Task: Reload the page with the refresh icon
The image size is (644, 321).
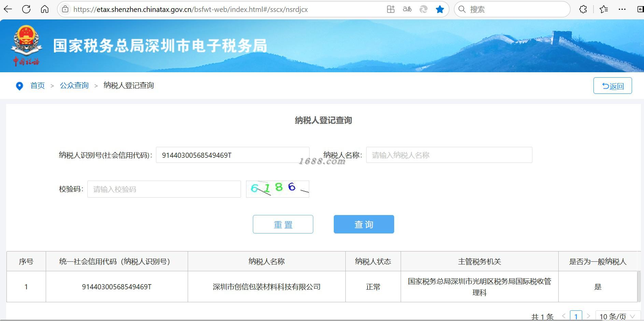Action: click(x=26, y=9)
